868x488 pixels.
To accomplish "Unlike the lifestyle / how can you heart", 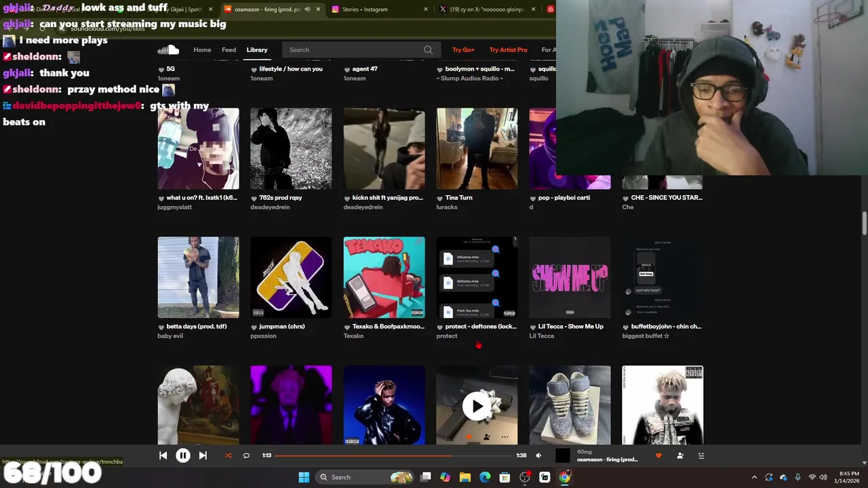I will 254,69.
